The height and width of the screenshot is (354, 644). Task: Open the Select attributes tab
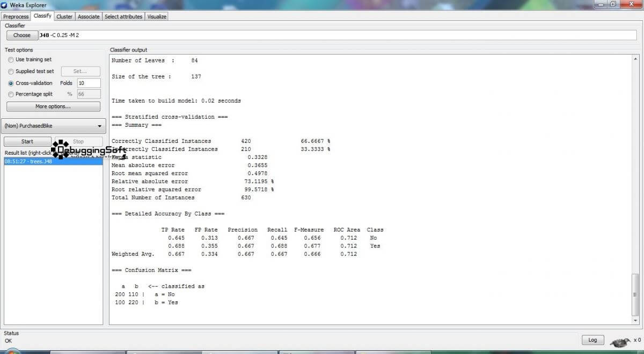coord(123,16)
